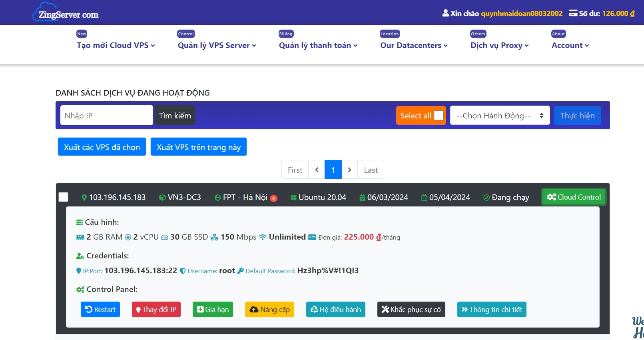This screenshot has height=340, width=644.
Task: Click the key icon before Default Password
Action: coord(240,271)
